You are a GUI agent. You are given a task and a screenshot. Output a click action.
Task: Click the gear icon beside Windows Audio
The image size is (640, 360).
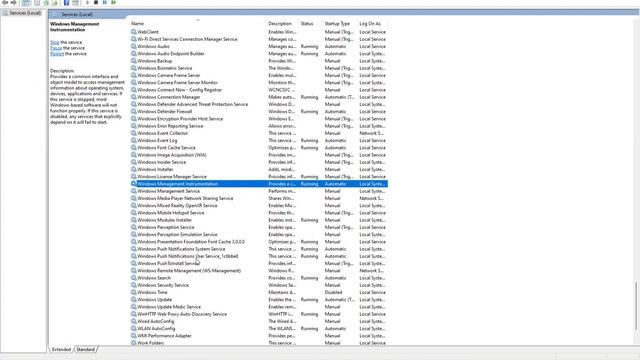click(x=133, y=47)
